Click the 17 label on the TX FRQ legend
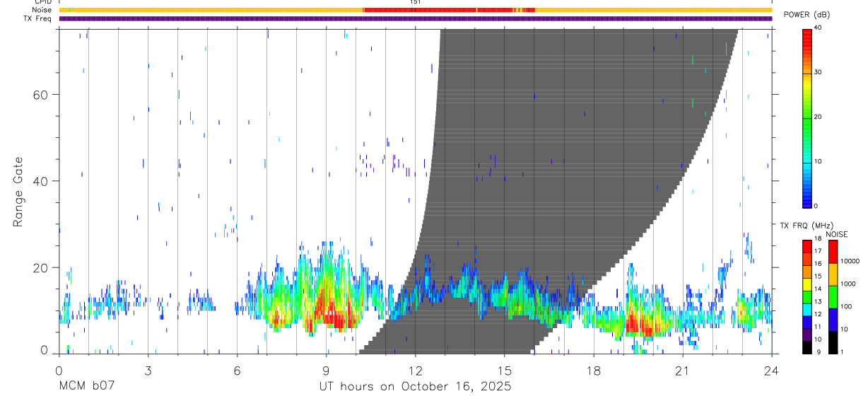 [818, 251]
